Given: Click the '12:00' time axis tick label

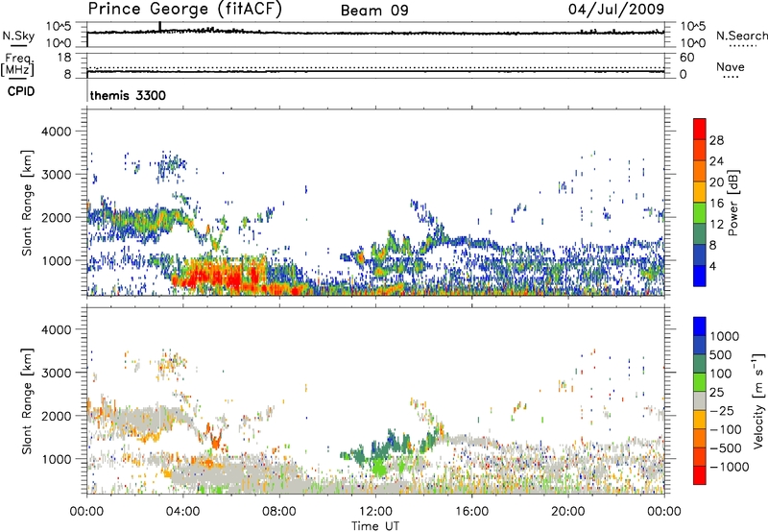Looking at the screenshot, I should pyautogui.click(x=375, y=512).
